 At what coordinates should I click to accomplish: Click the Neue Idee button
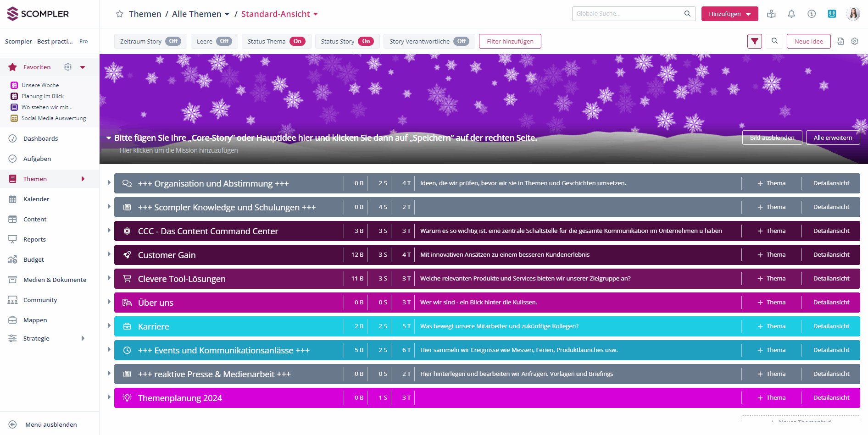[x=808, y=41]
